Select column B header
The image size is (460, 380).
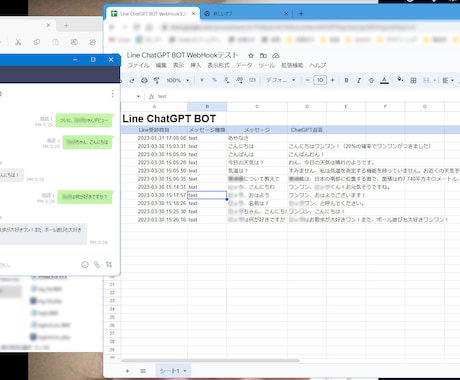point(207,107)
